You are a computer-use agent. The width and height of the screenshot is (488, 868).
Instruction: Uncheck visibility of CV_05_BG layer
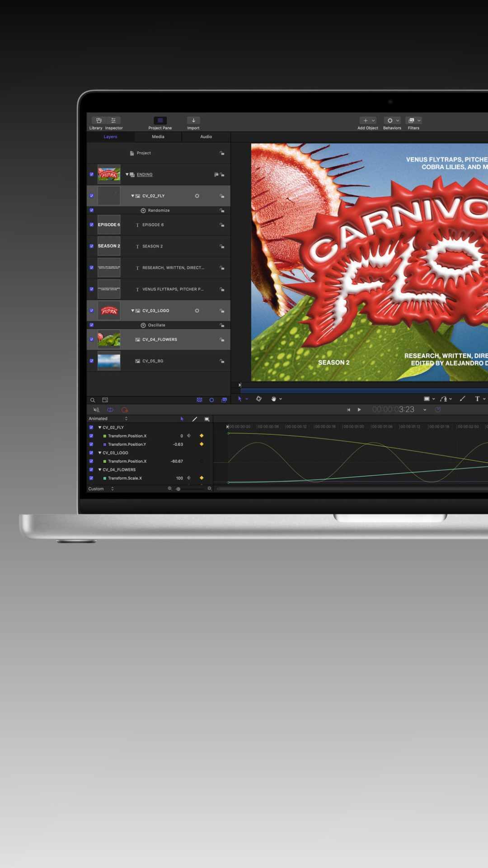(92, 361)
